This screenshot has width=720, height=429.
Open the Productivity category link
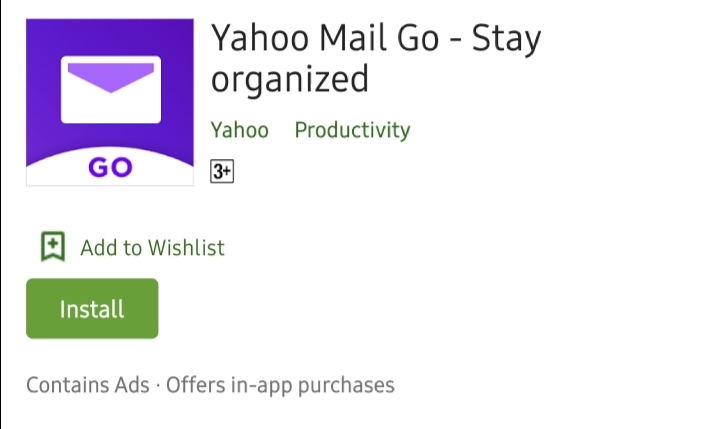coord(352,130)
